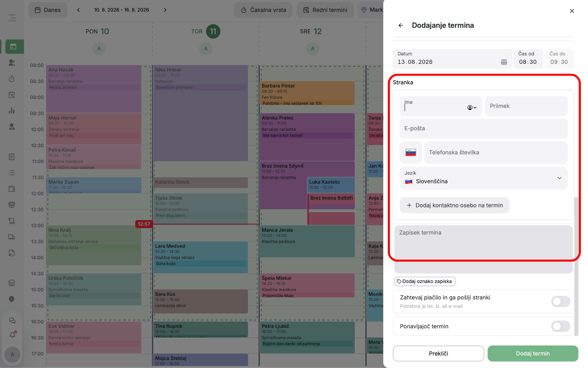The width and height of the screenshot is (588, 368).
Task: Open the stopwatch icon in sidebar
Action: click(x=12, y=79)
